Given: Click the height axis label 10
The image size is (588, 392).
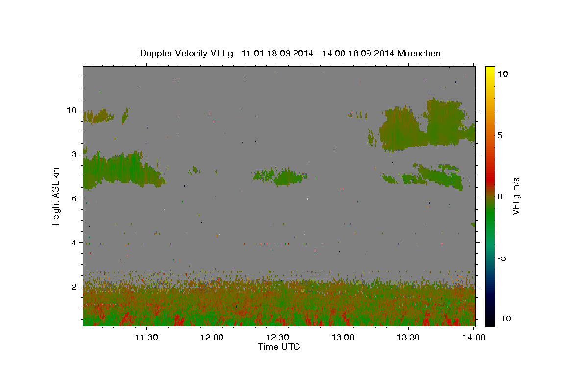Looking at the screenshot, I should point(73,110).
